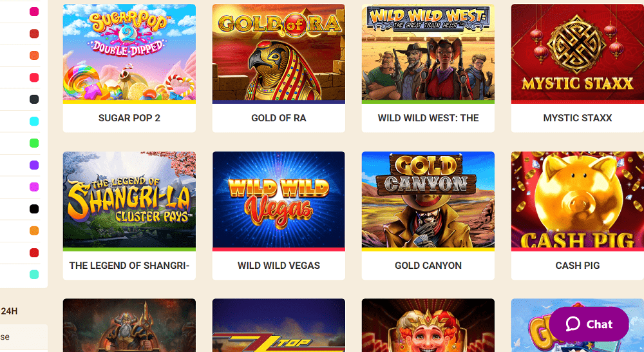Image resolution: width=644 pixels, height=352 pixels.
Task: Open the Sugar Pop 2 game thumbnail
Action: click(129, 52)
